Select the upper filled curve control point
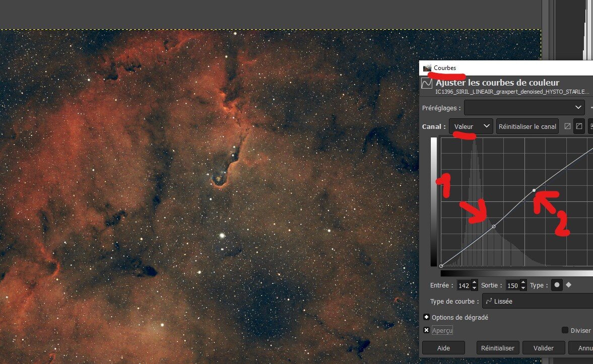This screenshot has width=593, height=364. point(534,190)
